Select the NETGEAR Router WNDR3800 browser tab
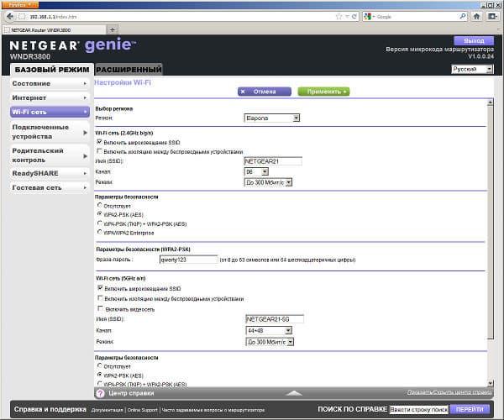This screenshot has height=420, width=504. point(55,30)
